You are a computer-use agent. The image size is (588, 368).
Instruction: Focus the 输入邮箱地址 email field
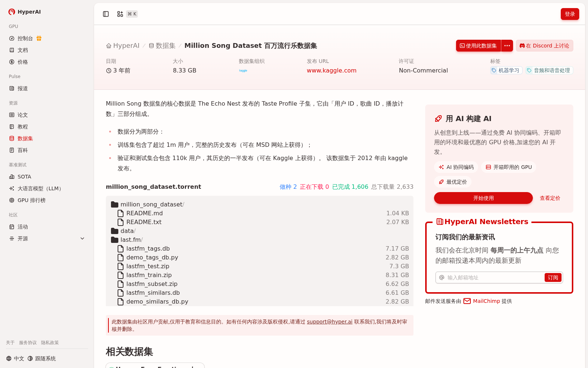[494, 277]
